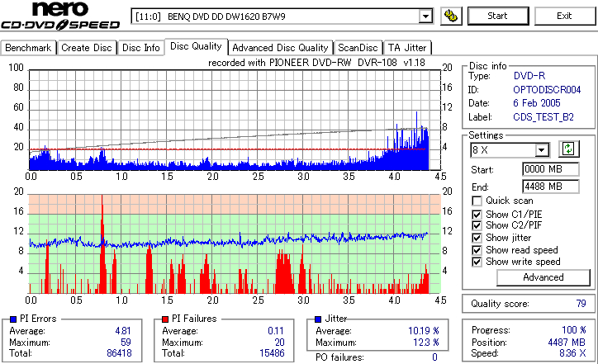Click the Nero CD-DVD Speed logo
This screenshot has width=598, height=364.
60,16
